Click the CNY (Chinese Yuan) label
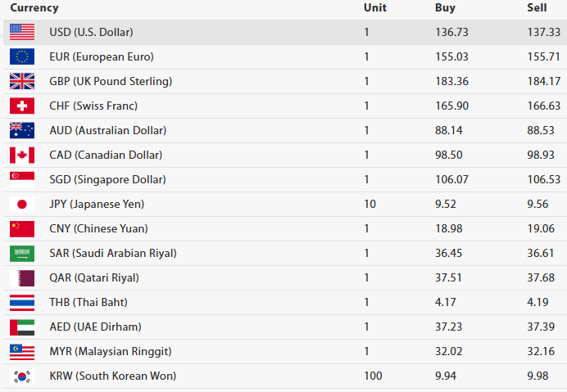This screenshot has width=567, height=392. coord(98,228)
